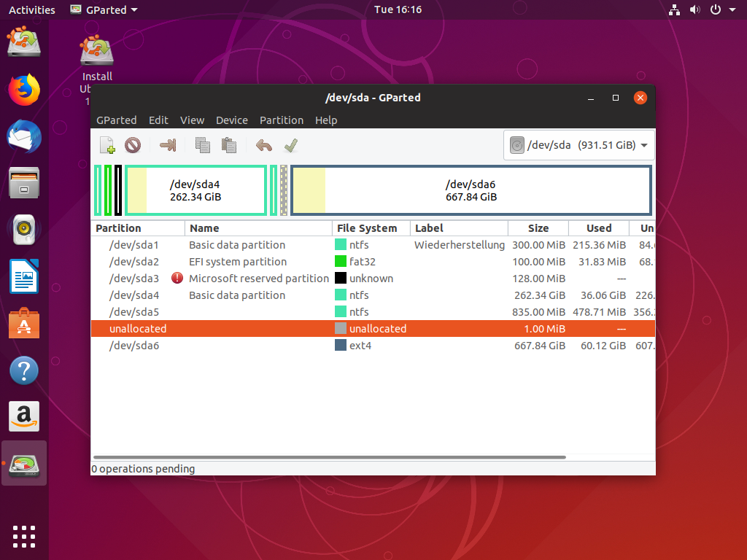Open the View menu

pos(192,120)
